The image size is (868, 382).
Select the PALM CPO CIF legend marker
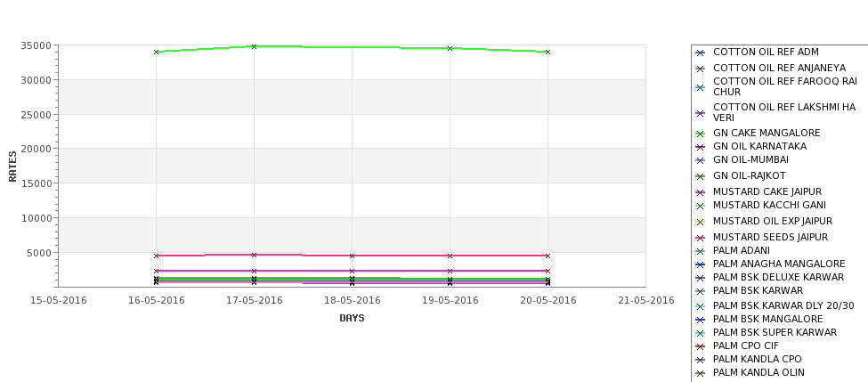(701, 346)
